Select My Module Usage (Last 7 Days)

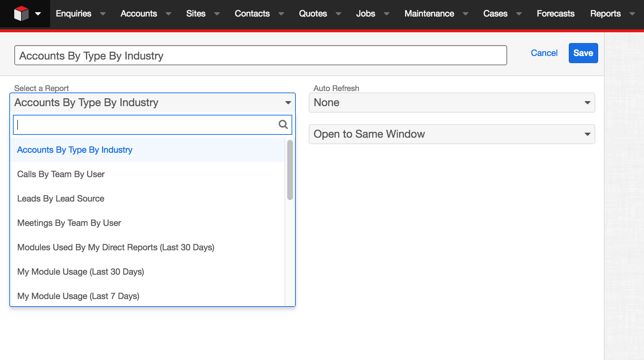click(147, 296)
